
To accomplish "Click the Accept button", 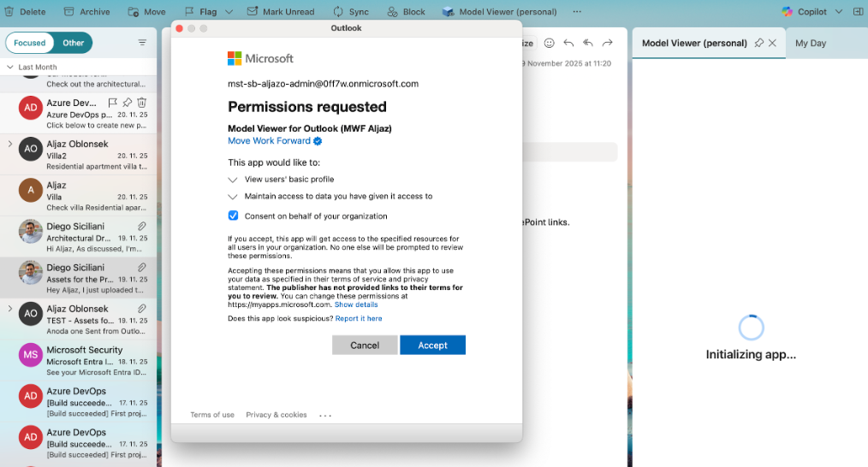I will [x=432, y=345].
